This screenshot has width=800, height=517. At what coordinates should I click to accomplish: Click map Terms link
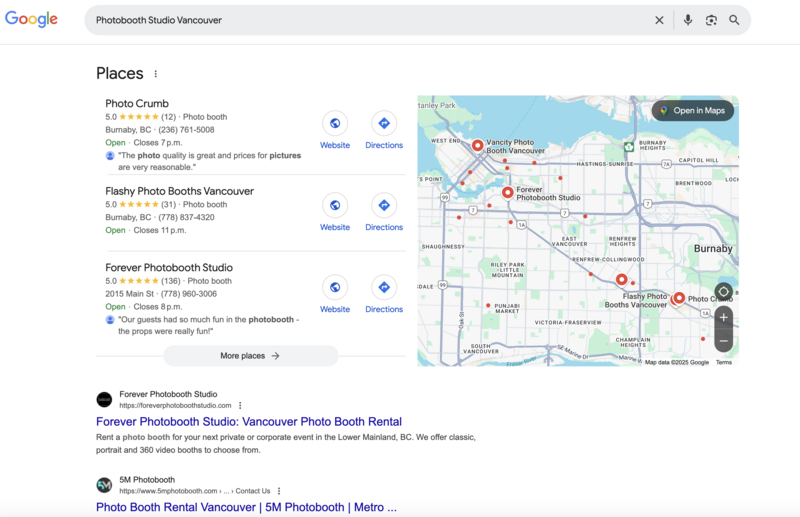[x=723, y=362]
